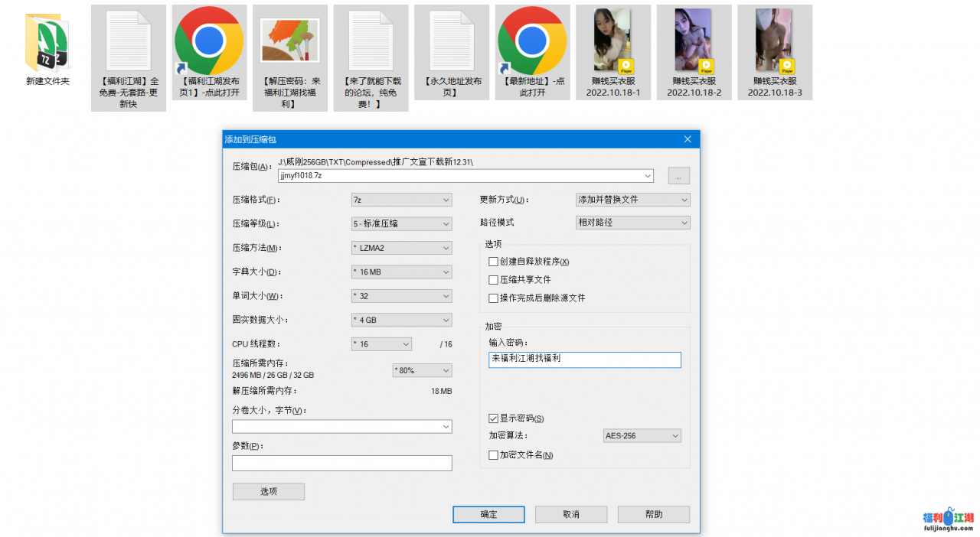Image resolution: width=980 pixels, height=537 pixels.
Task: Select the video file 2022.10.18-3
Action: point(775,42)
